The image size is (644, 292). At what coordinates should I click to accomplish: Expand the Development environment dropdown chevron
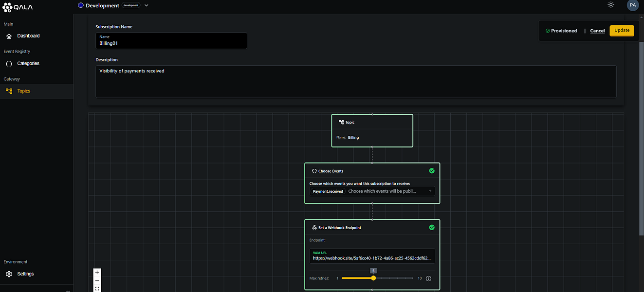(147, 5)
